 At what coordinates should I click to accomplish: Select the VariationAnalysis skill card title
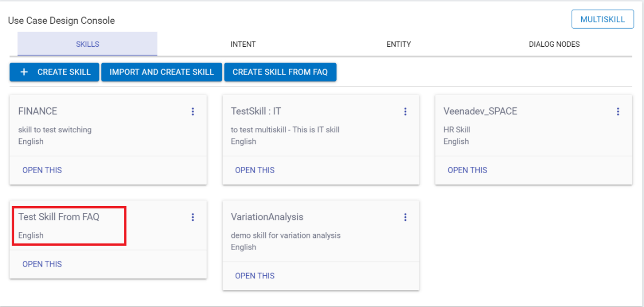pos(267,217)
